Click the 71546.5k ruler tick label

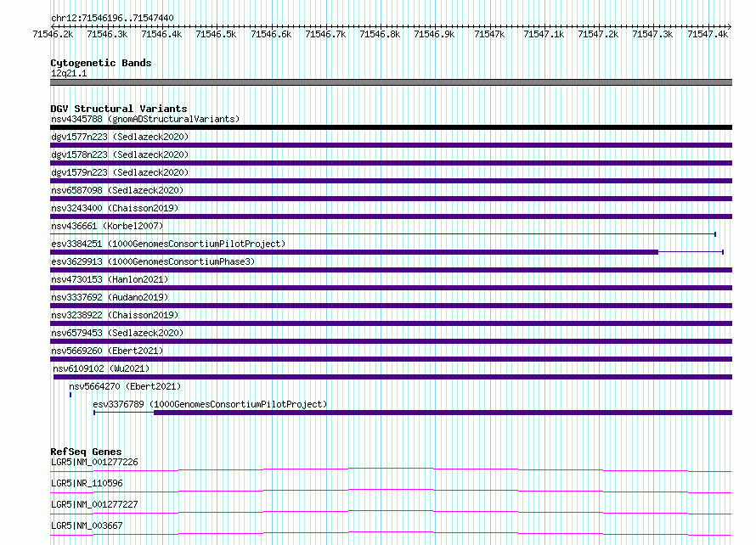pyautogui.click(x=216, y=34)
